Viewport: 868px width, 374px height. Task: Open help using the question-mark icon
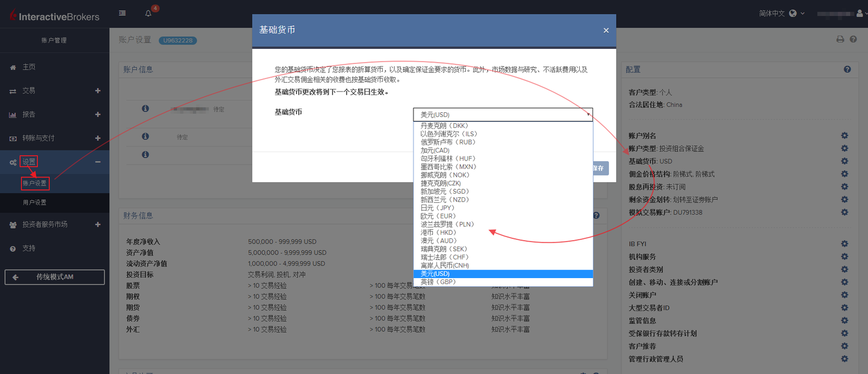click(854, 39)
